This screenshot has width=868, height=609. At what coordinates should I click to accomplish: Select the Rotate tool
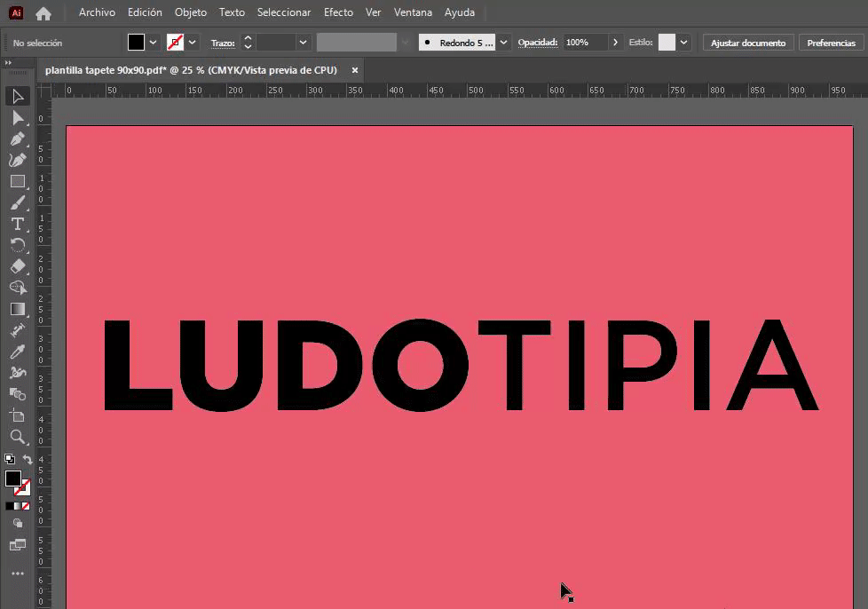coord(18,245)
